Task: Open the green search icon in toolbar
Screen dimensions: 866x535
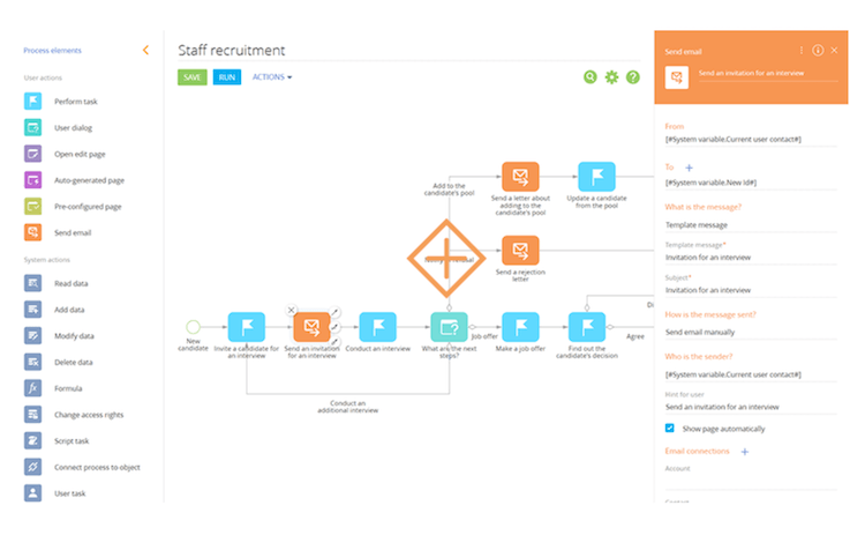Action: point(590,77)
